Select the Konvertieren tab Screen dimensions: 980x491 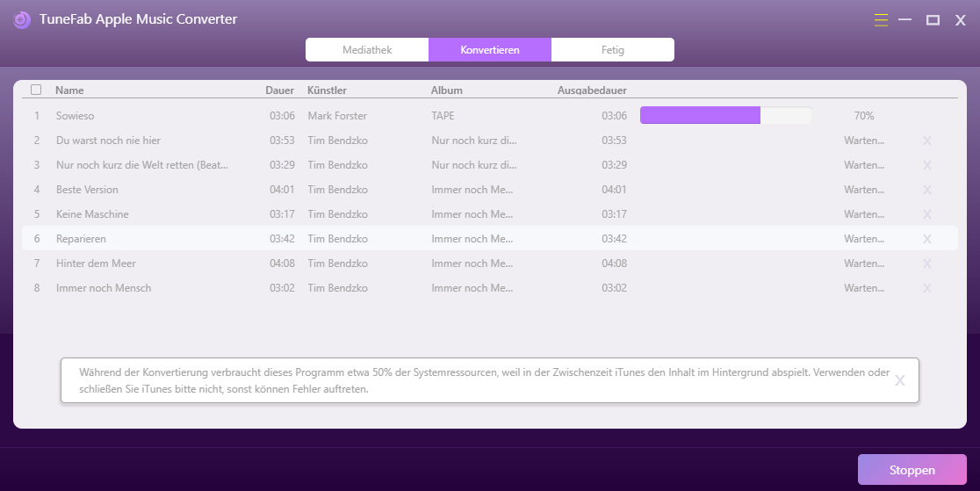click(x=490, y=49)
